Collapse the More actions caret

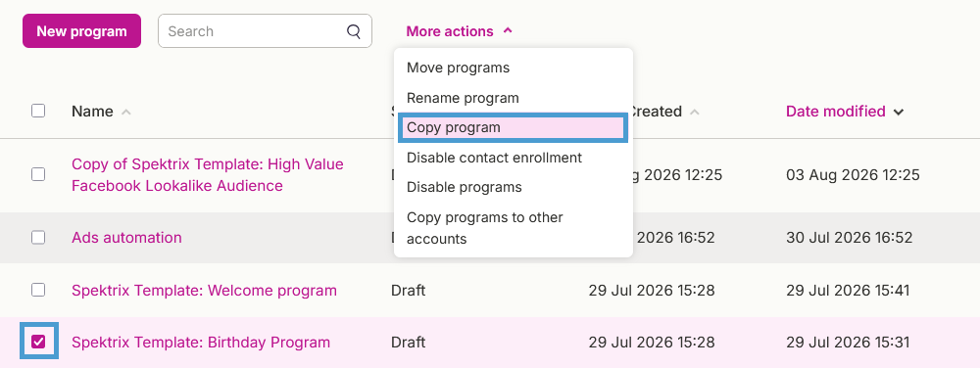click(x=508, y=30)
